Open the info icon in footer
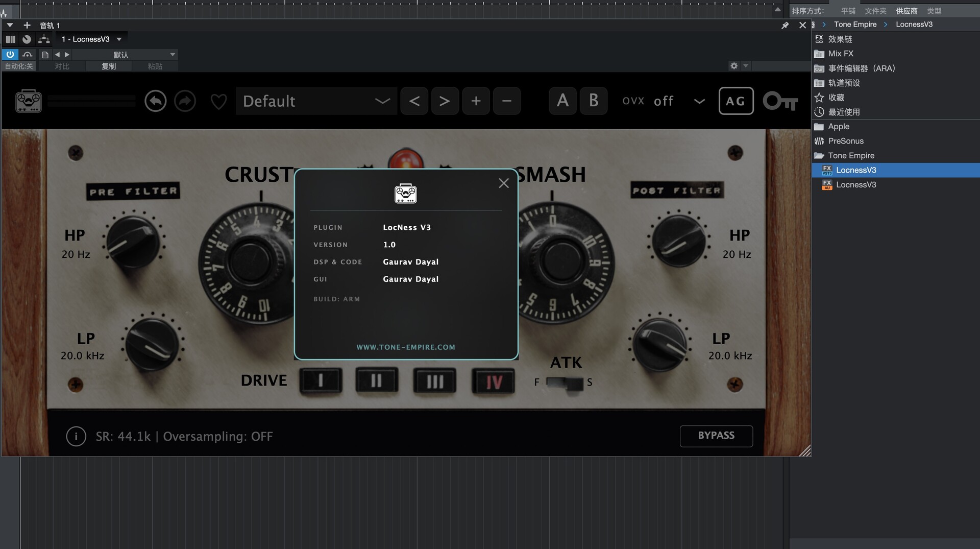 click(76, 436)
